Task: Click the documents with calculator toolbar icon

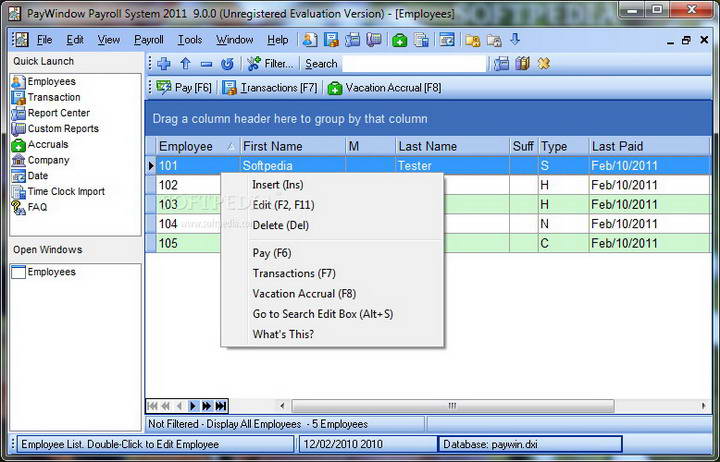Action: [x=421, y=40]
